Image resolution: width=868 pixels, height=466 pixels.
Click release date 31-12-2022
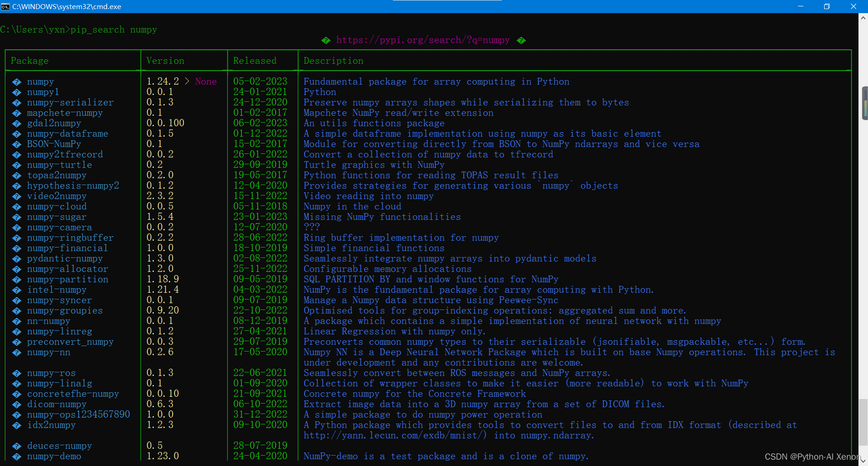point(260,414)
